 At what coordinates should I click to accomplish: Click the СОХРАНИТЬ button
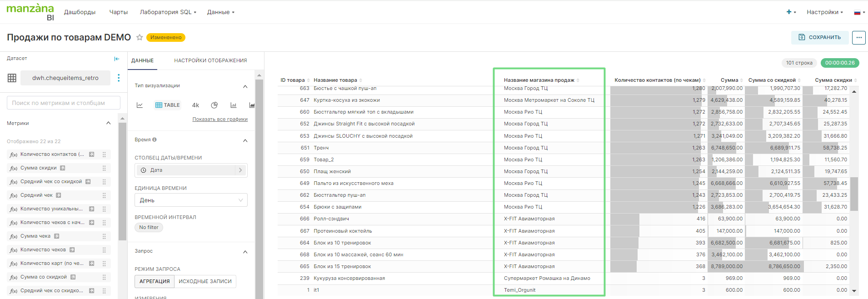point(820,37)
